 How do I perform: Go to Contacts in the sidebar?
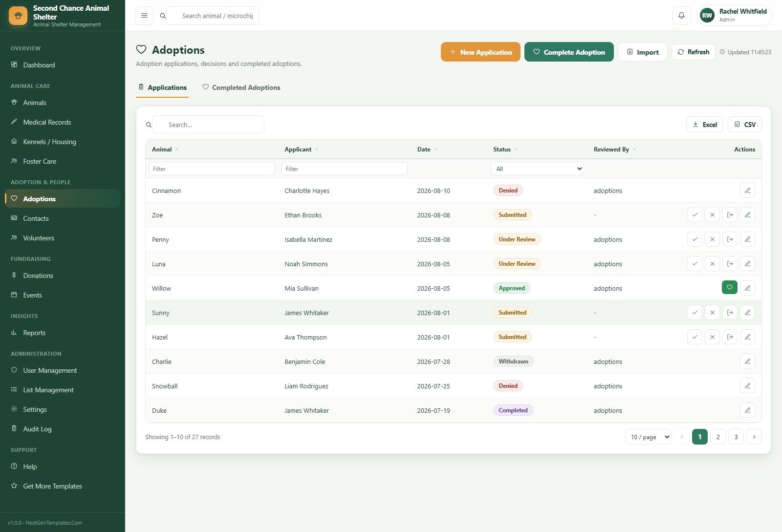63,218
